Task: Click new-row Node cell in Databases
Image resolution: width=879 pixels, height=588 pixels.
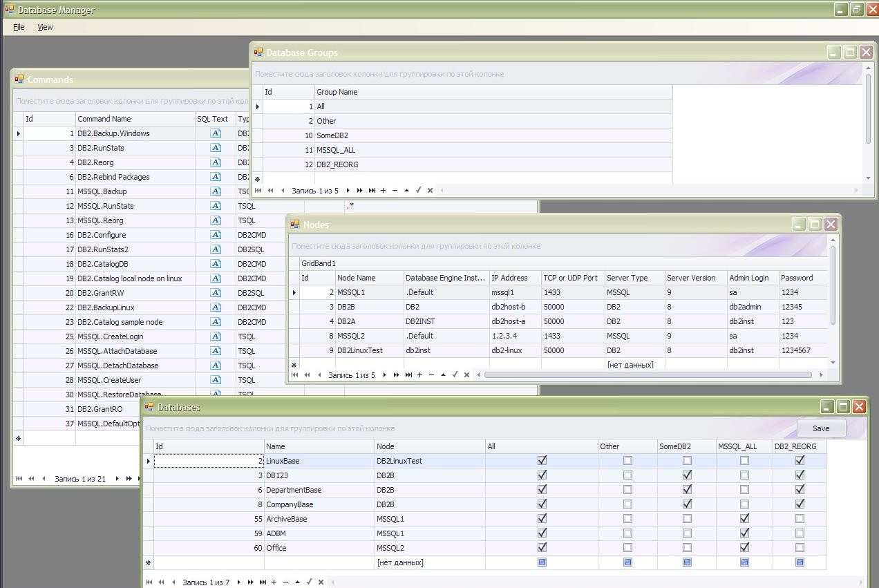Action: pyautogui.click(x=430, y=562)
